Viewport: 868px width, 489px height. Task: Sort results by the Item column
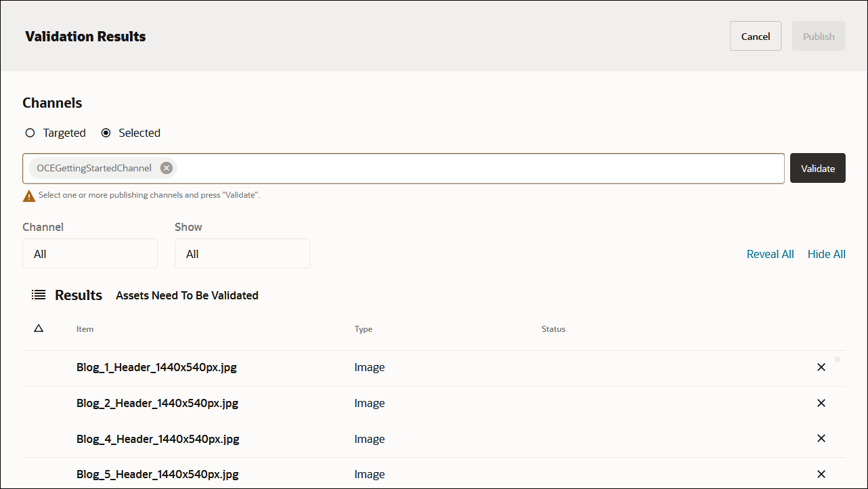click(x=85, y=329)
